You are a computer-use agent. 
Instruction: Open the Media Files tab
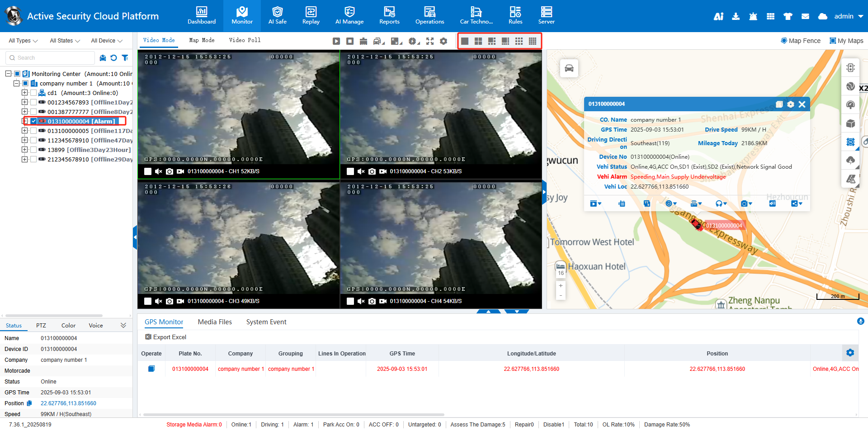point(215,322)
